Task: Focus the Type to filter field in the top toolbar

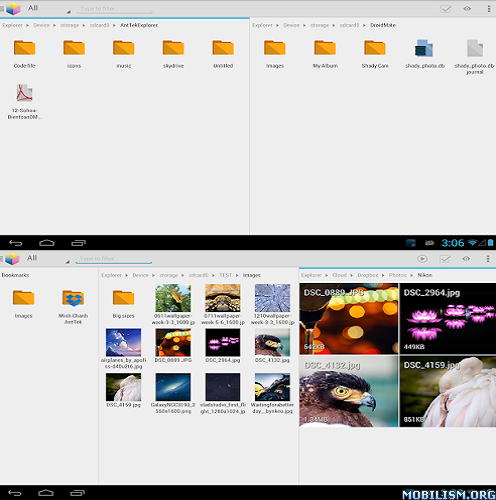Action: coord(115,9)
